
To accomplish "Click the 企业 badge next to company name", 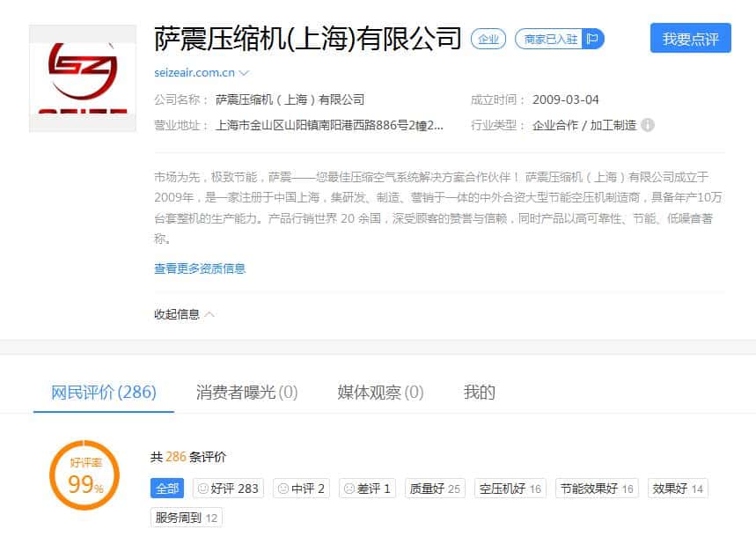I will click(488, 39).
